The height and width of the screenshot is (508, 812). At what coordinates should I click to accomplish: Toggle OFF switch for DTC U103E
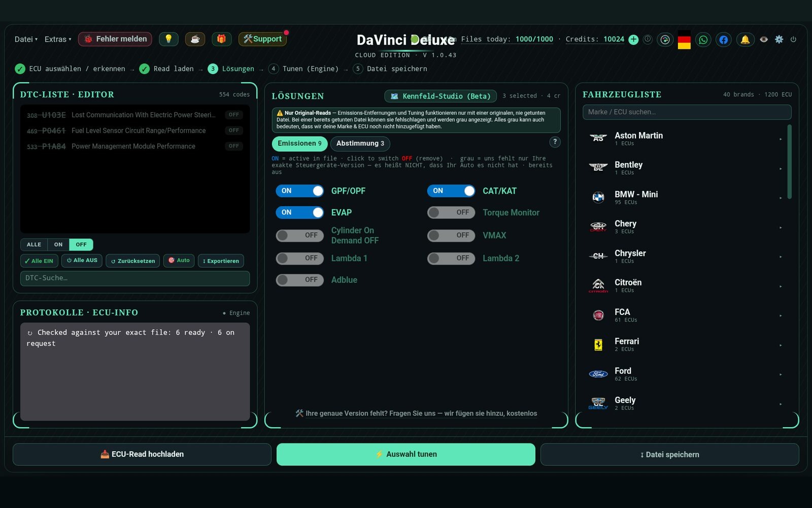[x=233, y=115]
